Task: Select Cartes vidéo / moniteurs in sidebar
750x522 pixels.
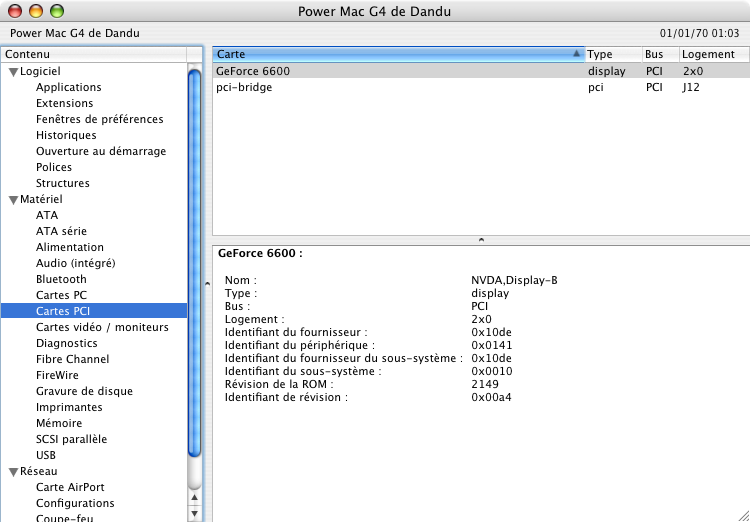Action: tap(102, 327)
